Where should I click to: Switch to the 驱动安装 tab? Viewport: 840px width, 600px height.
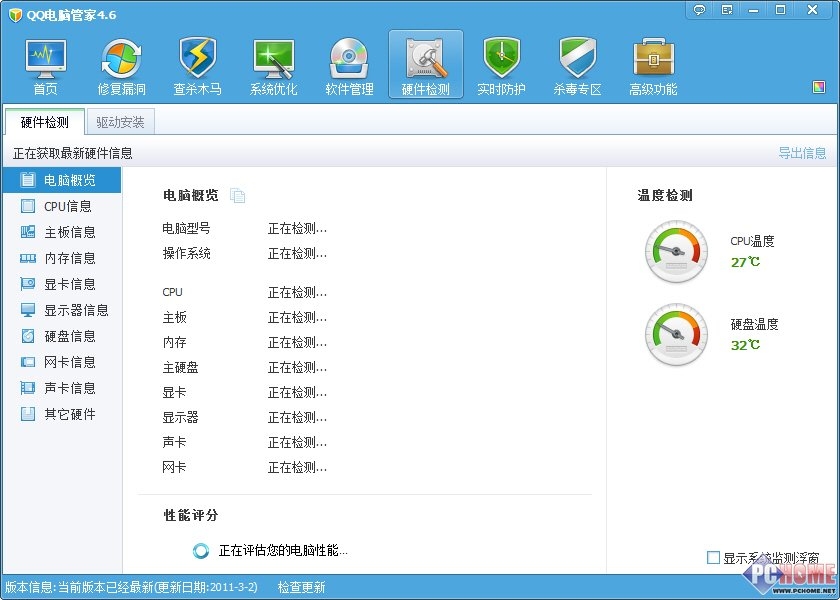[119, 121]
